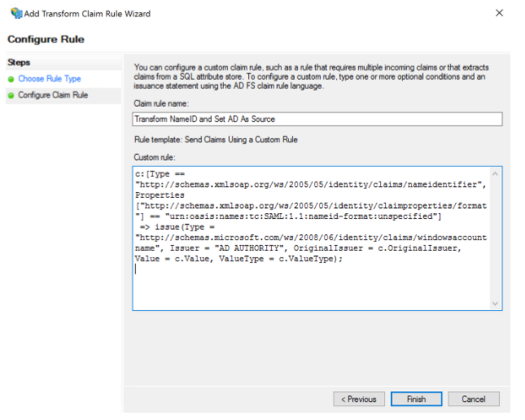Select the Configure Claim Rule step
The width and height of the screenshot is (525, 420).
coord(53,95)
